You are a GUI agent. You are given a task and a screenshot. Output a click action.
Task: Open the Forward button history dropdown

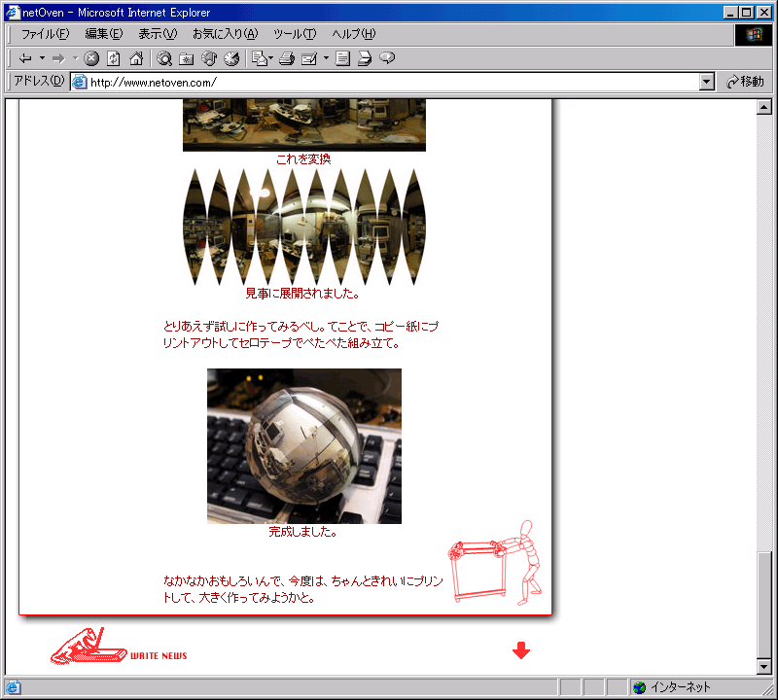point(76,58)
